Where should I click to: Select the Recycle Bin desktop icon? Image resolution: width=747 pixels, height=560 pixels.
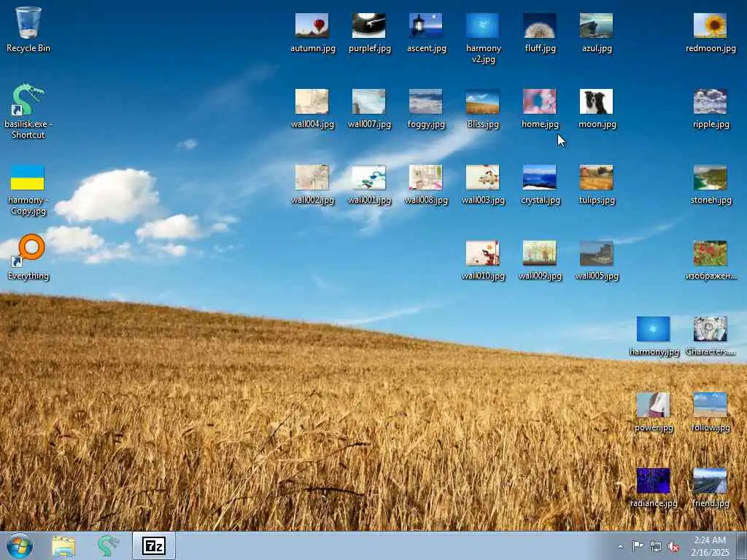28,29
